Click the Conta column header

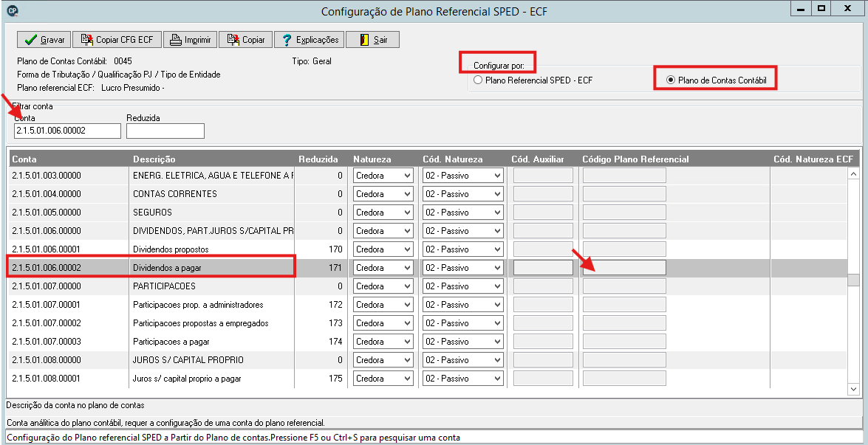[x=24, y=159]
